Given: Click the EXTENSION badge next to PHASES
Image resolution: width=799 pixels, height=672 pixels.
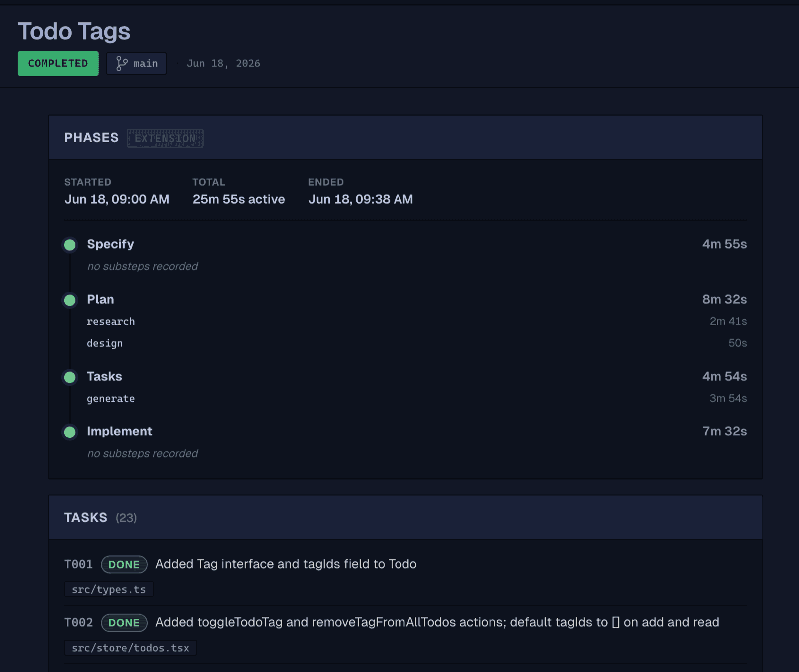Looking at the screenshot, I should click(x=165, y=138).
